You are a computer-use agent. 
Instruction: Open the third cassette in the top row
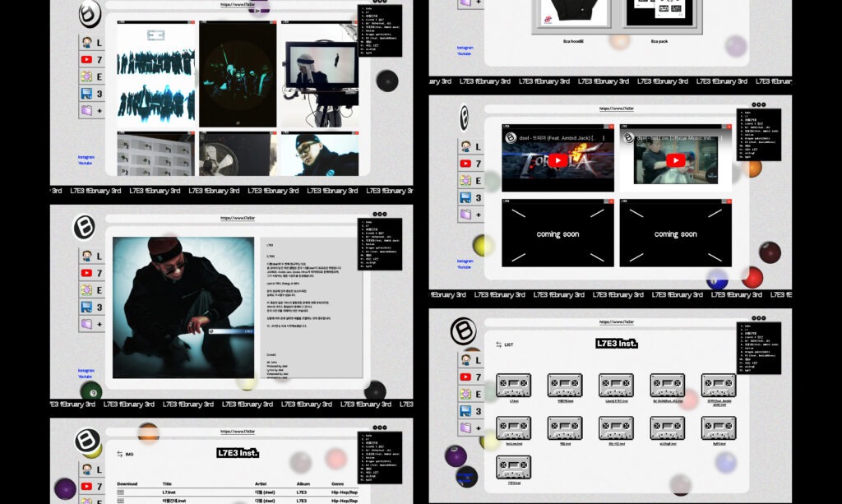pyautogui.click(x=616, y=386)
